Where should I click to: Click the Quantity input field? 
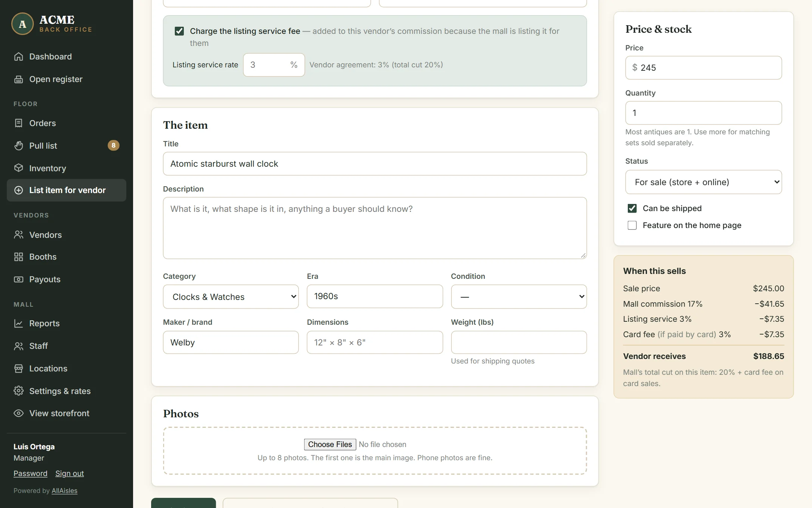coord(703,113)
